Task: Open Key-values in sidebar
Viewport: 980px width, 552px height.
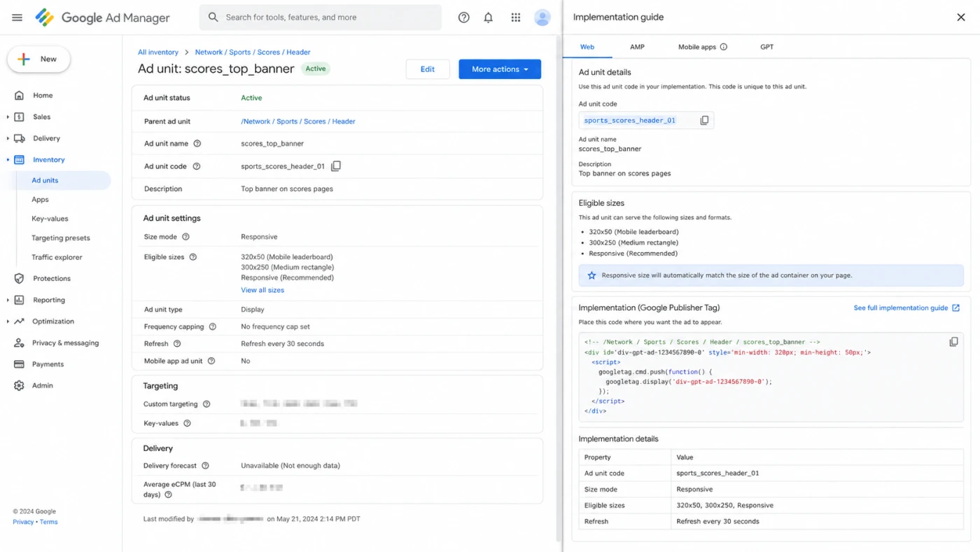Action: click(50, 219)
